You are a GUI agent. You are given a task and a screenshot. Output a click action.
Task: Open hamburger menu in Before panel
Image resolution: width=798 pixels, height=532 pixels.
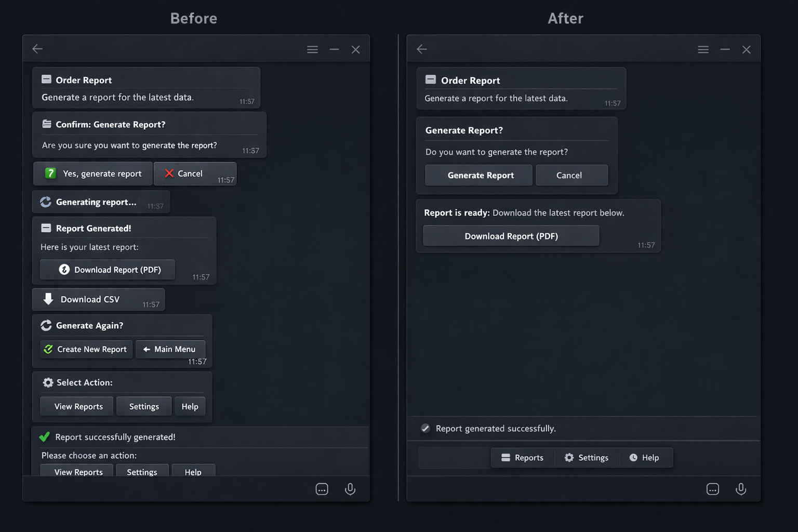click(x=312, y=49)
